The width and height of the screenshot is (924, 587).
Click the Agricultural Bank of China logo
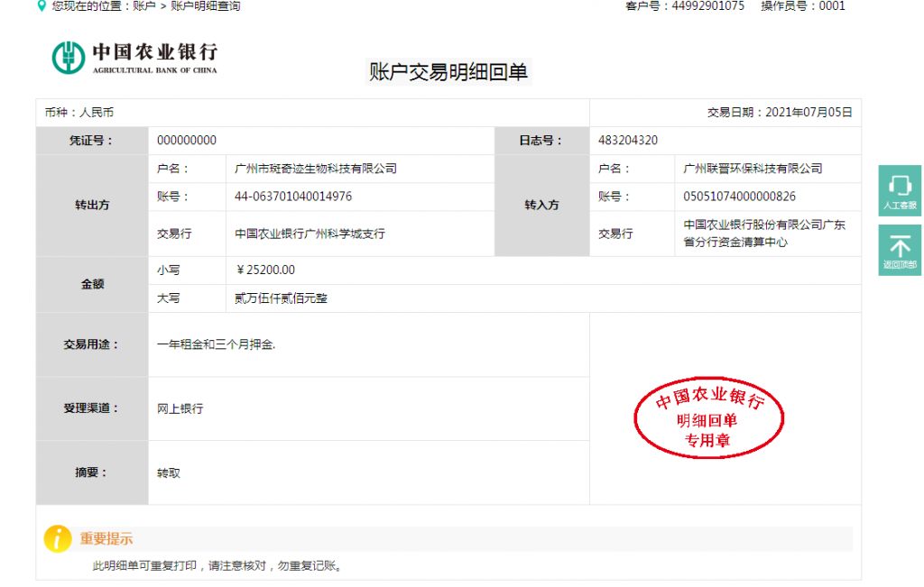click(x=134, y=58)
